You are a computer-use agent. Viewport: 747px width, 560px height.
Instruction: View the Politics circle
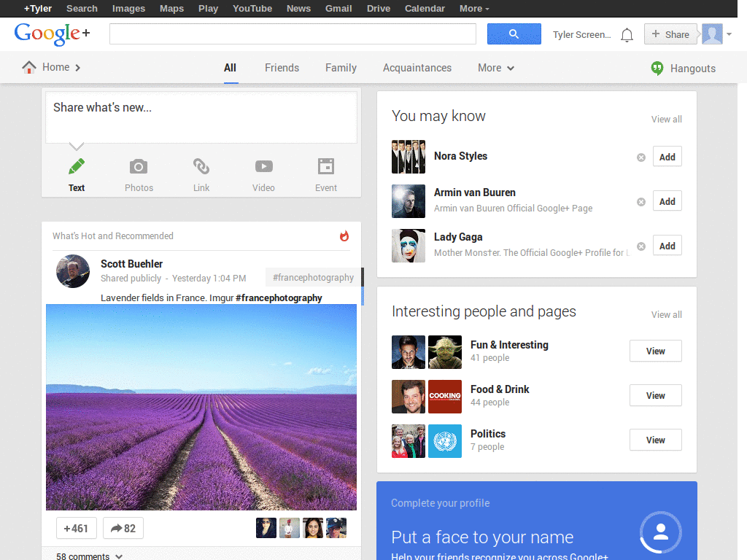coord(656,440)
